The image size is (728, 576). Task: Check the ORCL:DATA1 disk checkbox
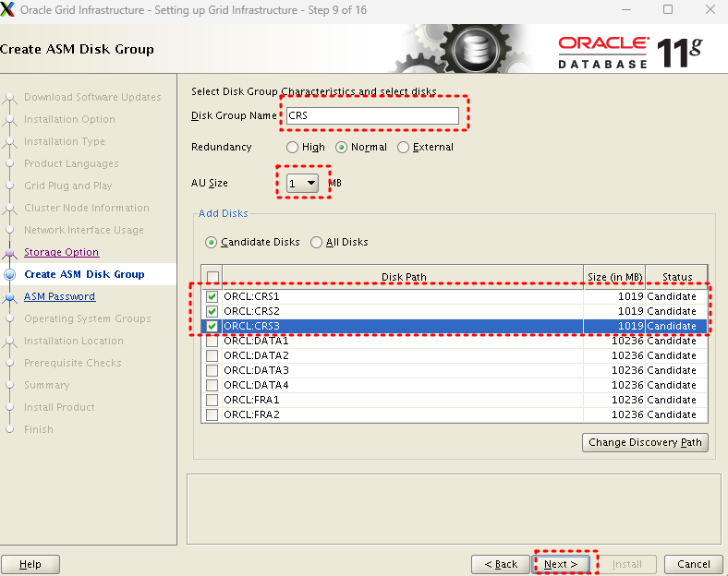tap(212, 341)
